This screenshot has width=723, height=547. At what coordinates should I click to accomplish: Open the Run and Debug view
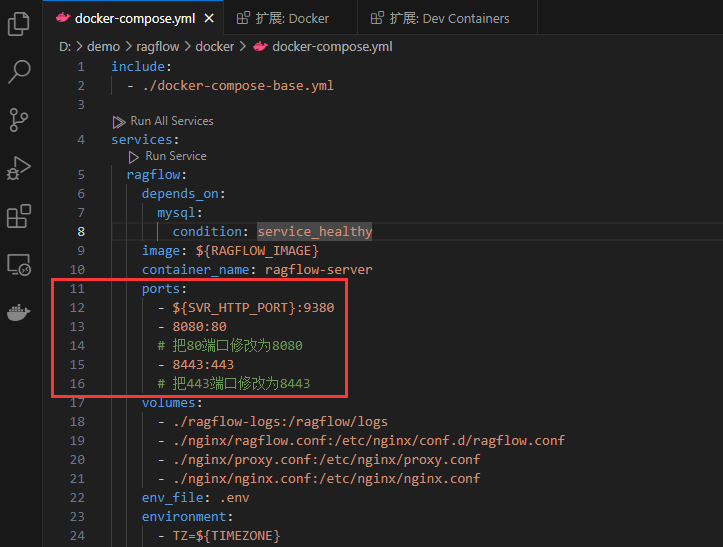[19, 168]
